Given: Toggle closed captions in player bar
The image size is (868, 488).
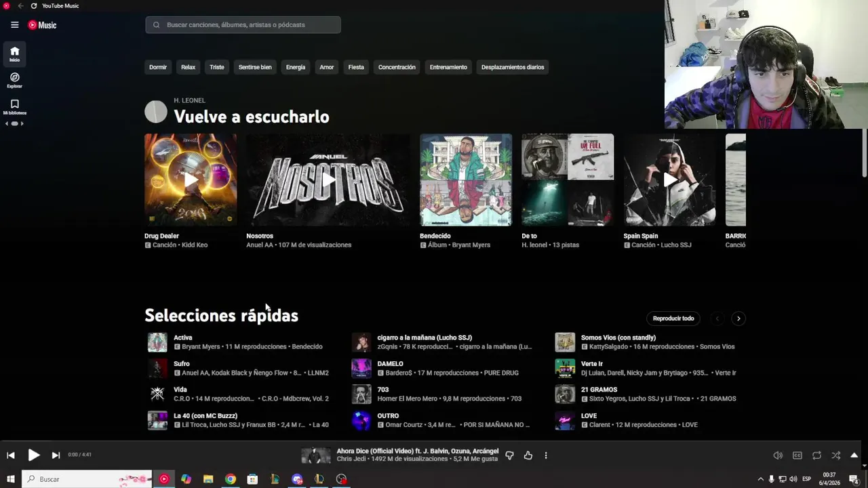Looking at the screenshot, I should click(797, 455).
